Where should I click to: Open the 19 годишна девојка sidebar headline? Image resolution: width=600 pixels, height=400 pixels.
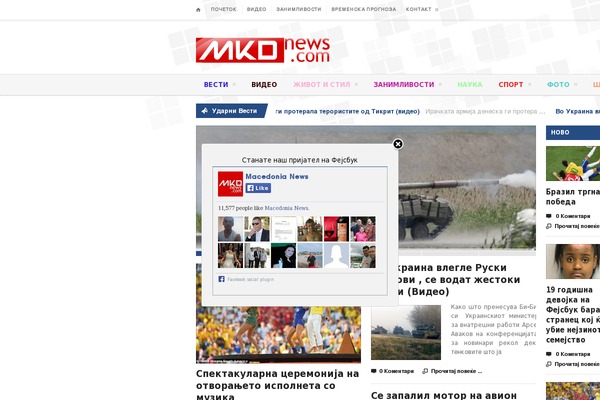(x=573, y=315)
